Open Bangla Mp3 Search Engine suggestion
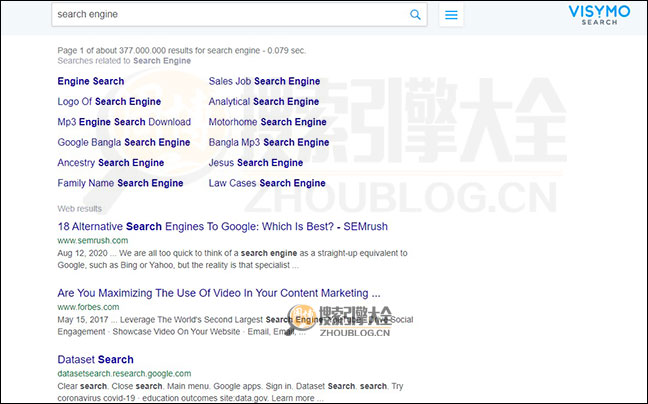648x404 pixels. point(269,142)
